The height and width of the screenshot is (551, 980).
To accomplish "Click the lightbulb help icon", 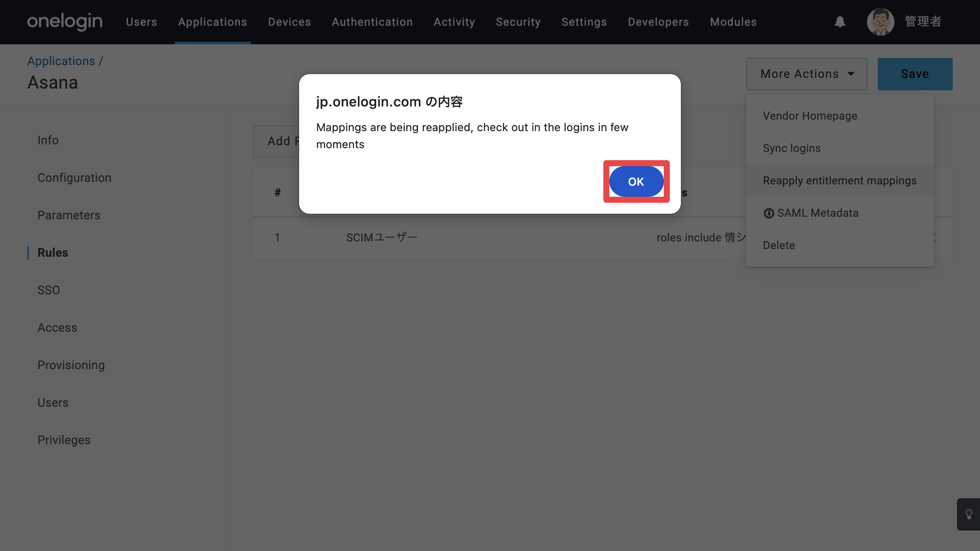I will [969, 514].
